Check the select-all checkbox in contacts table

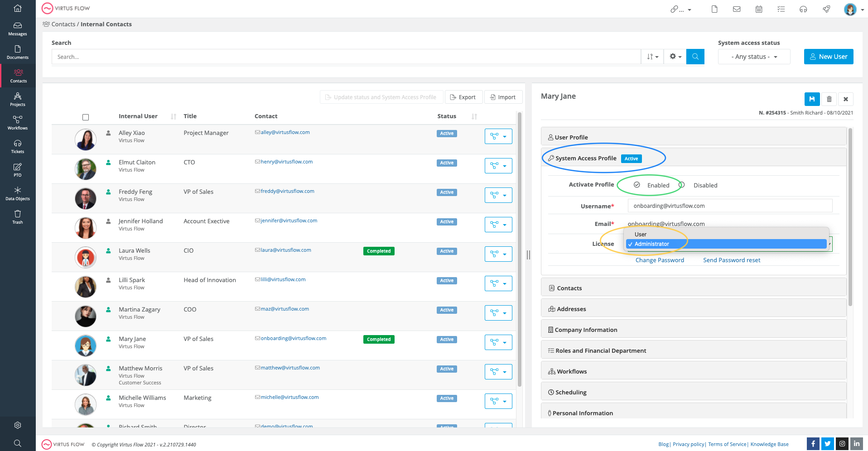[86, 117]
